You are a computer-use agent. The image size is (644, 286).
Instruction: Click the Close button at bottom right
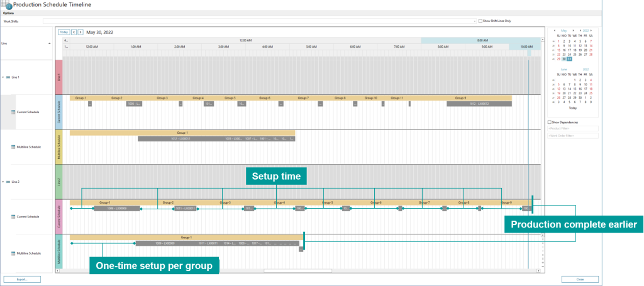(580, 280)
